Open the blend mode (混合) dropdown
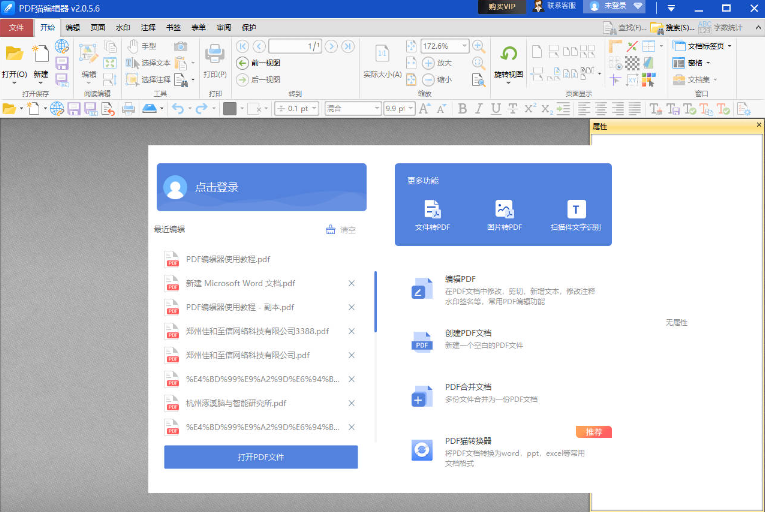The width and height of the screenshot is (765, 512). click(x=377, y=108)
